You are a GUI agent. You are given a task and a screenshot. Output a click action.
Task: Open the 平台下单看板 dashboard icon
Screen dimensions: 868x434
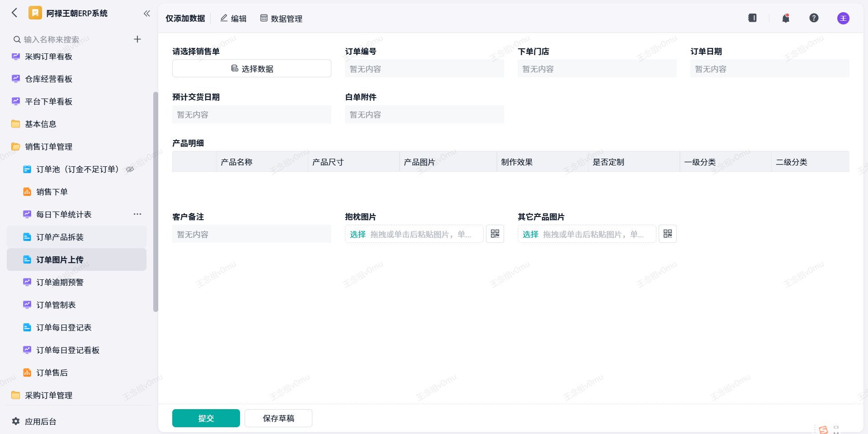(x=16, y=102)
